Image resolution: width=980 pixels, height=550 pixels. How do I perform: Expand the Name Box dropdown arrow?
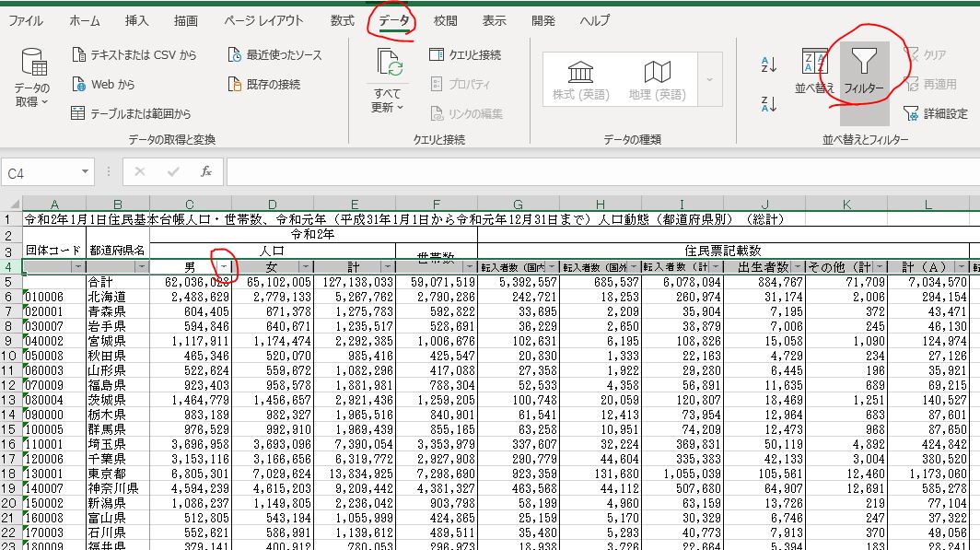point(86,171)
